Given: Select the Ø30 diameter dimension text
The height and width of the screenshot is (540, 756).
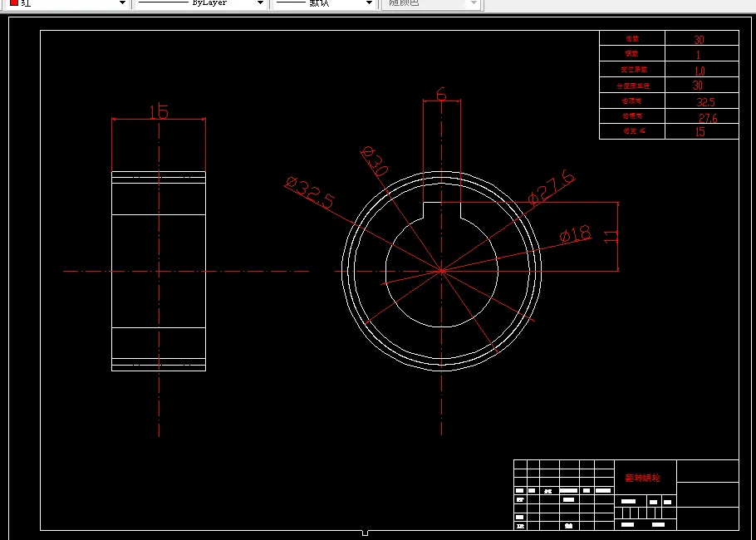Looking at the screenshot, I should [375, 160].
